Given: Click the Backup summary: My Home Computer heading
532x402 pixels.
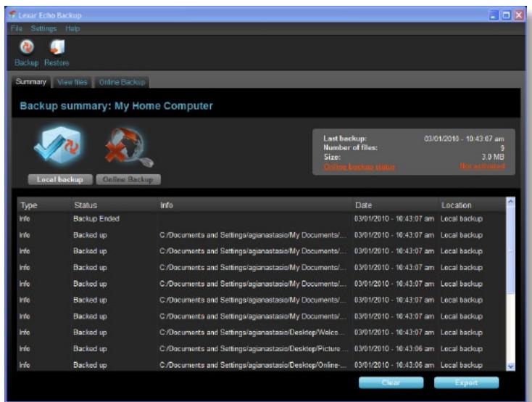Looking at the screenshot, I should tap(117, 106).
